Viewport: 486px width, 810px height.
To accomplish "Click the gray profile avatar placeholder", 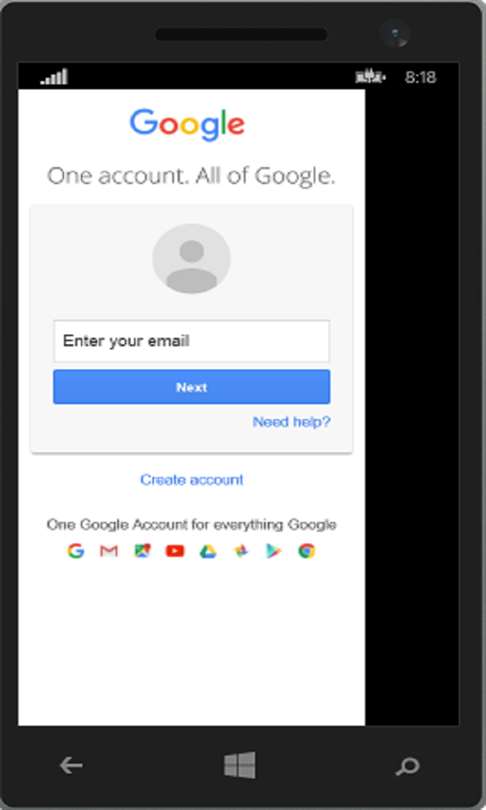I will click(191, 258).
